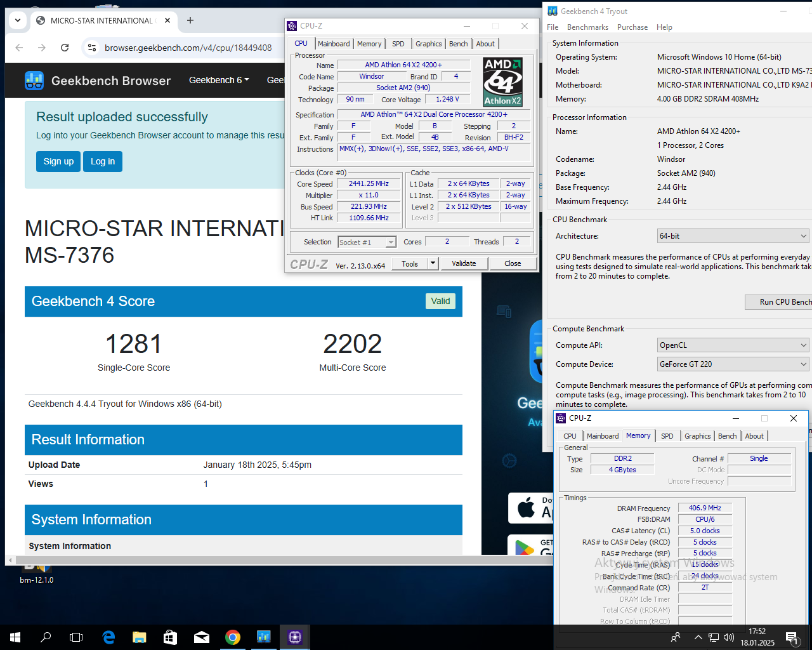Click the Close button in CPU-Z
Screen dimensions: 812x650
point(513,263)
